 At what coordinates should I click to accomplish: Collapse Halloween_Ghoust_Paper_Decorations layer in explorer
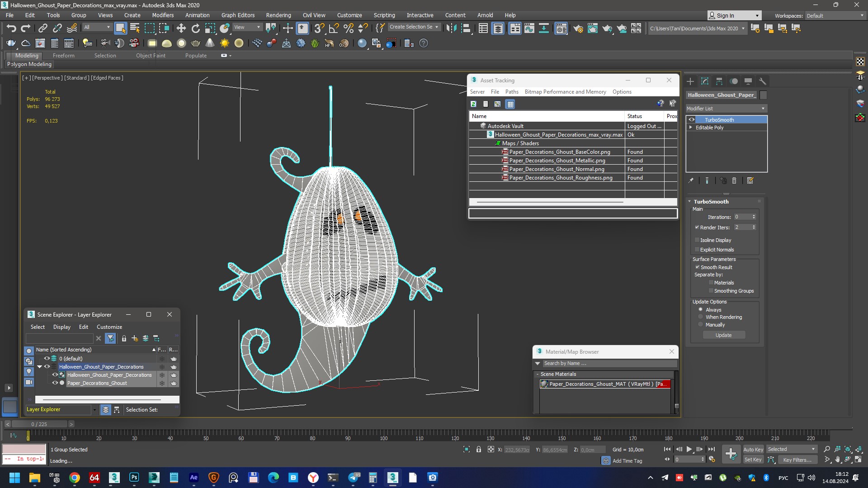point(40,367)
